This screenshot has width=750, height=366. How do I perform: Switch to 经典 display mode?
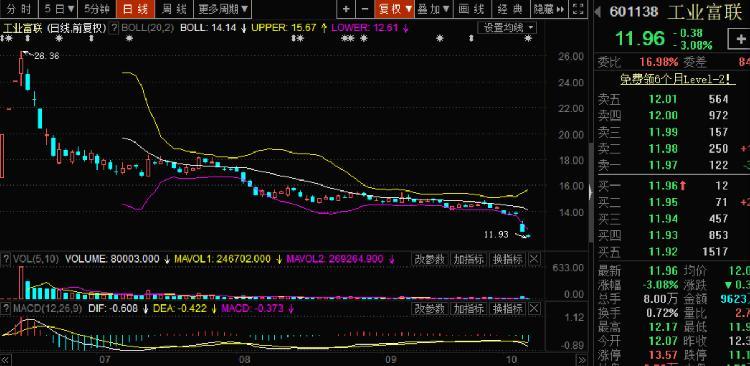tap(510, 9)
